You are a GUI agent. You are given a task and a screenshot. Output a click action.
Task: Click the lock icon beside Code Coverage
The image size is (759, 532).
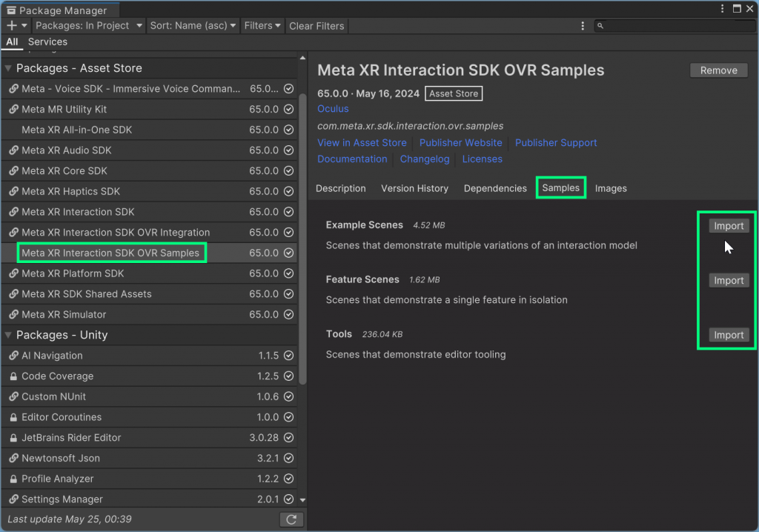[13, 376]
